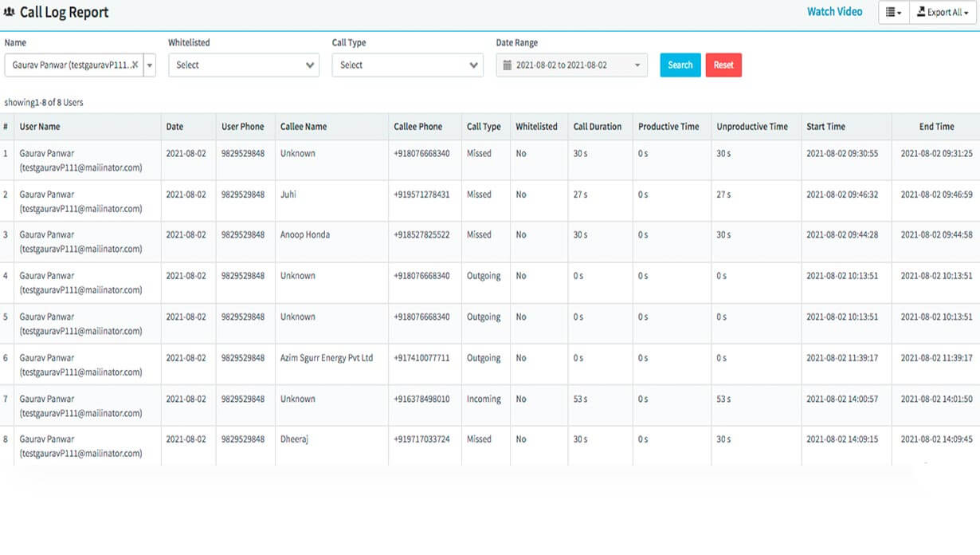Sort by the Start Time column header

(825, 127)
